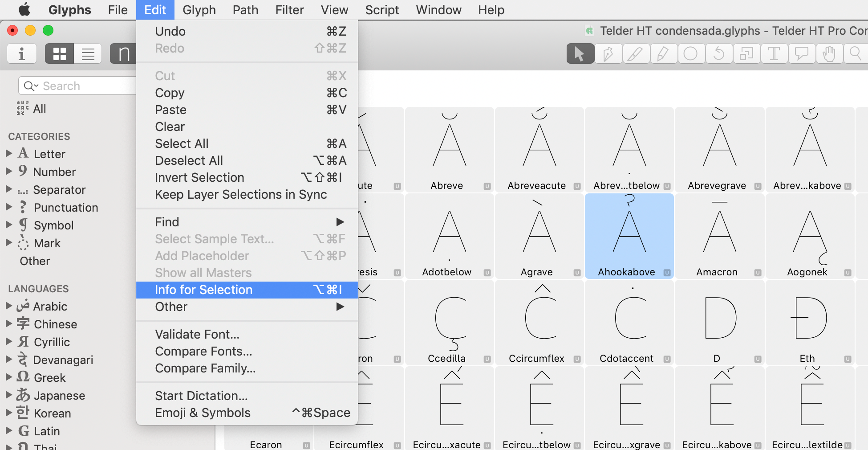This screenshot has width=868, height=450.
Task: Select the Other category
Action: [35, 261]
